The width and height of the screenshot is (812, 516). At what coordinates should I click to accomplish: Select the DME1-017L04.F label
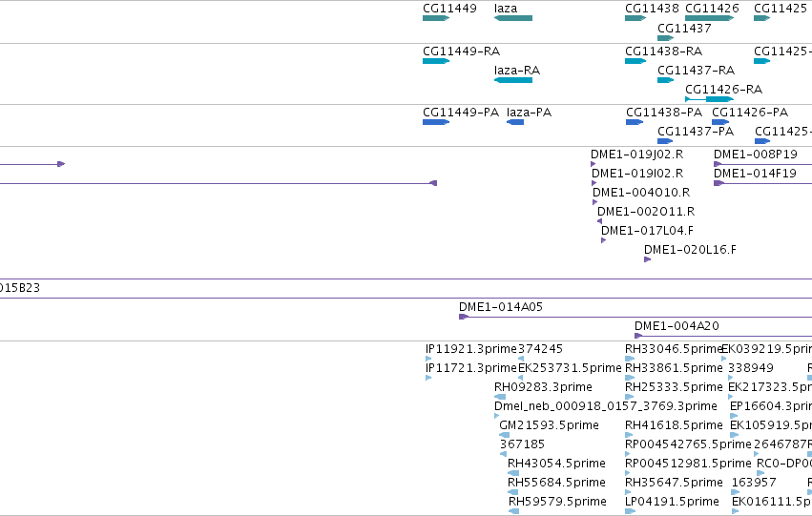coord(647,231)
